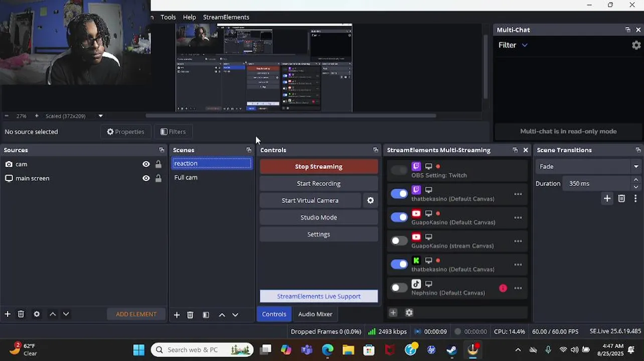Move the source down in the Sources list
The height and width of the screenshot is (361, 644).
tap(66, 314)
